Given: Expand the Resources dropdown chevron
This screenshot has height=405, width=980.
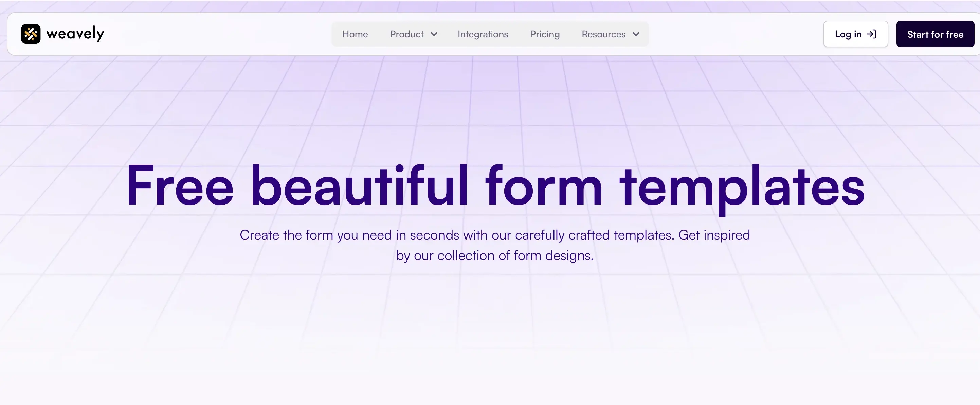Looking at the screenshot, I should pos(635,34).
